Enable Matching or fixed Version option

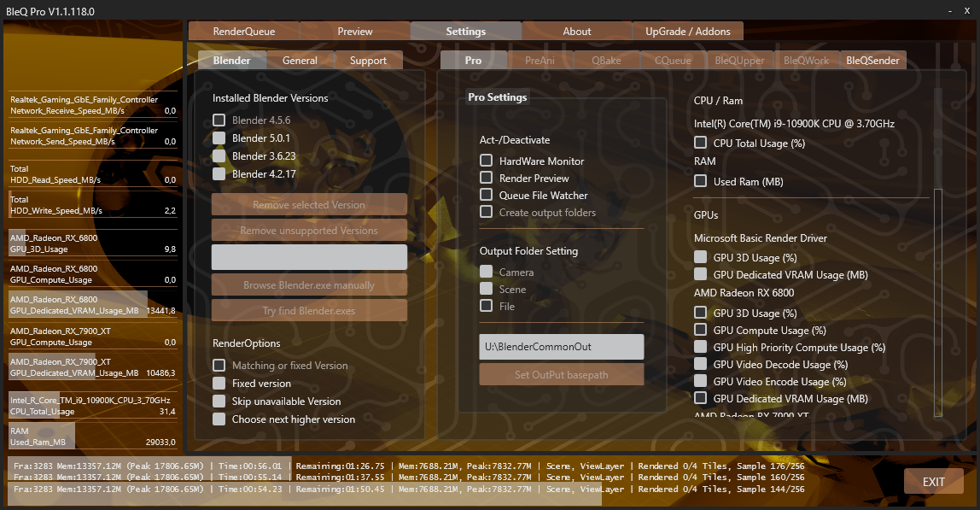[219, 365]
